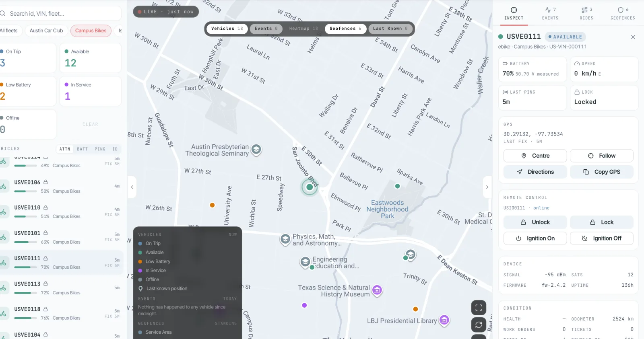Viewport: 644px width, 339px height.
Task: Toggle the Last Known map layer
Action: pyautogui.click(x=390, y=29)
